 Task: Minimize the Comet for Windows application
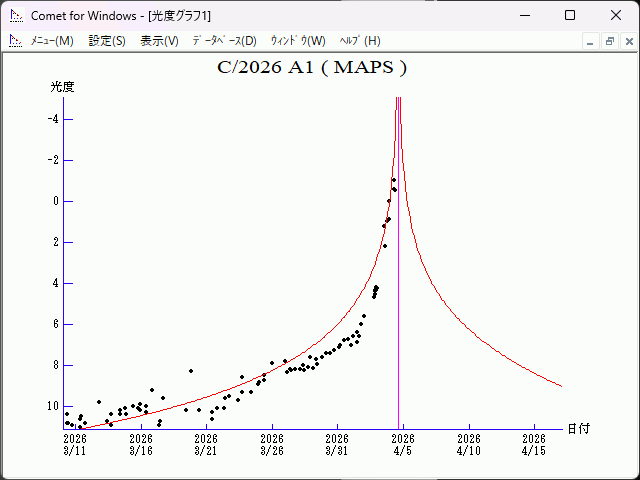tap(523, 15)
